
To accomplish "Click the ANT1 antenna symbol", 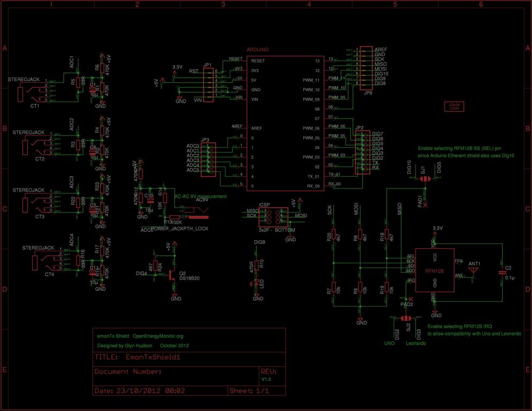I will pyautogui.click(x=473, y=271).
